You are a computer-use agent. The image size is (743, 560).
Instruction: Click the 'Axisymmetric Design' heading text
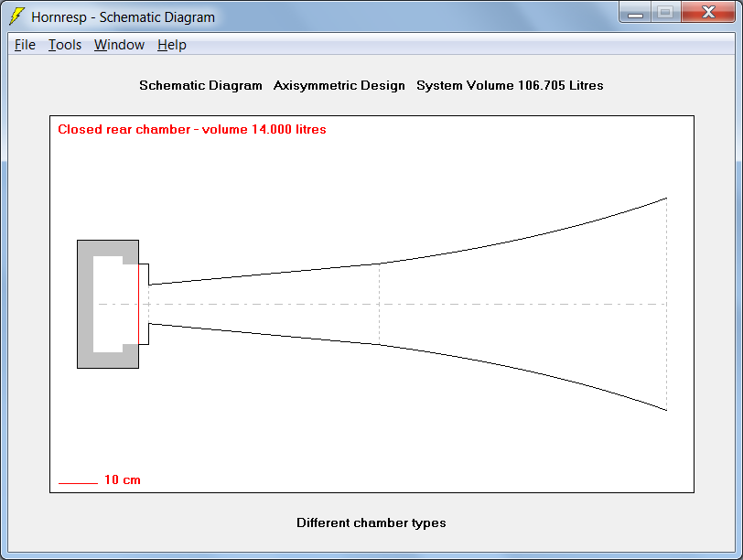(x=339, y=85)
